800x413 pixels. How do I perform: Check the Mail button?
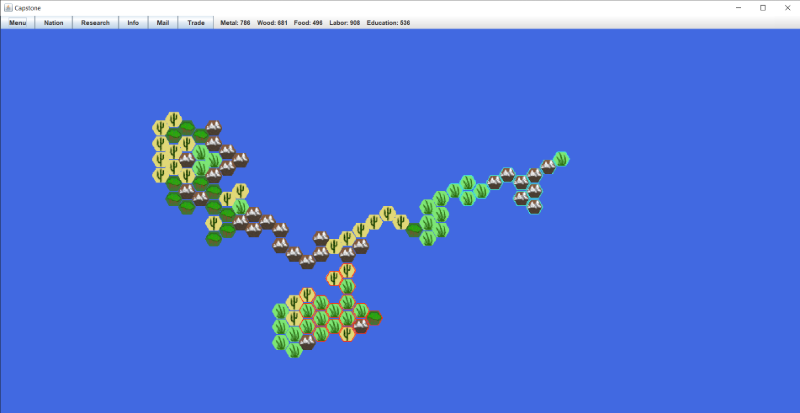click(163, 22)
